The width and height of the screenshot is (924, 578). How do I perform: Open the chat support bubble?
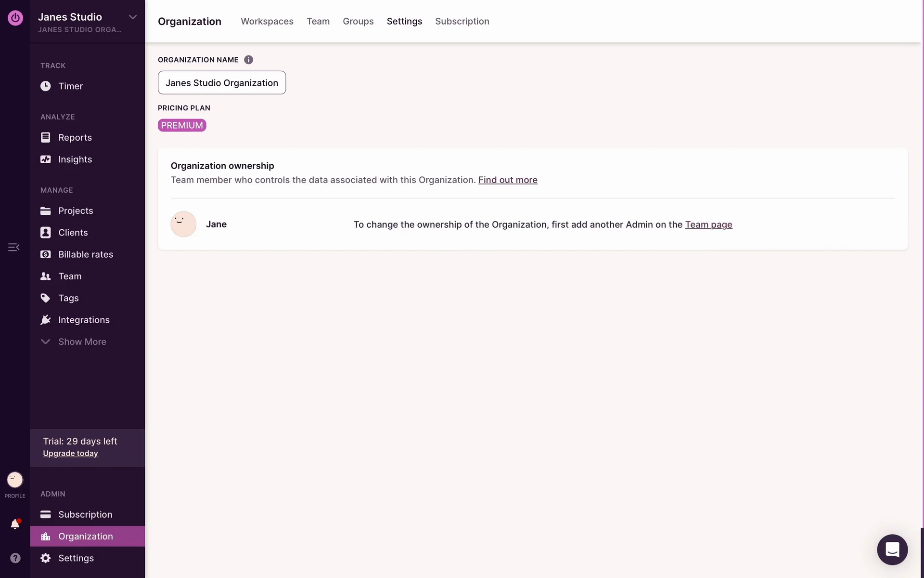[892, 550]
